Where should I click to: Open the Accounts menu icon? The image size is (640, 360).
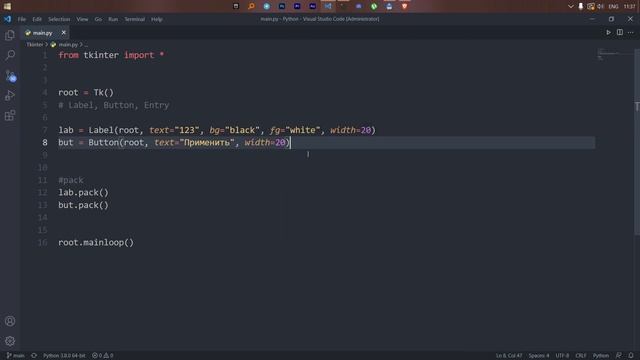(10, 321)
